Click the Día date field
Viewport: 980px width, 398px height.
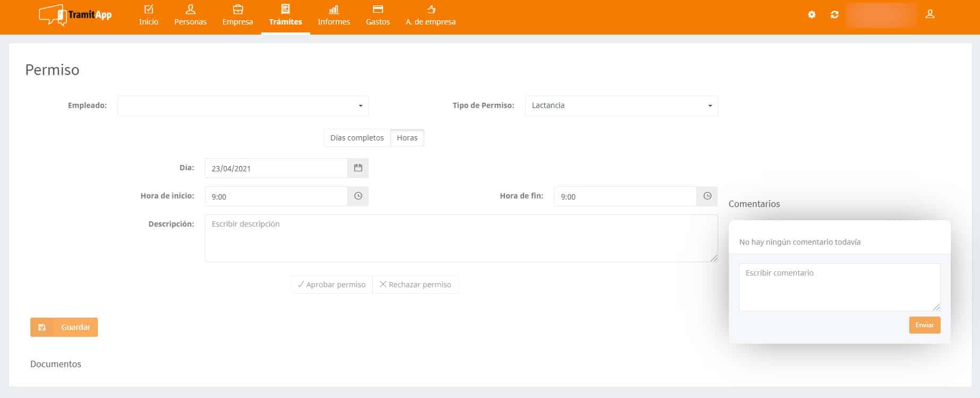[276, 168]
